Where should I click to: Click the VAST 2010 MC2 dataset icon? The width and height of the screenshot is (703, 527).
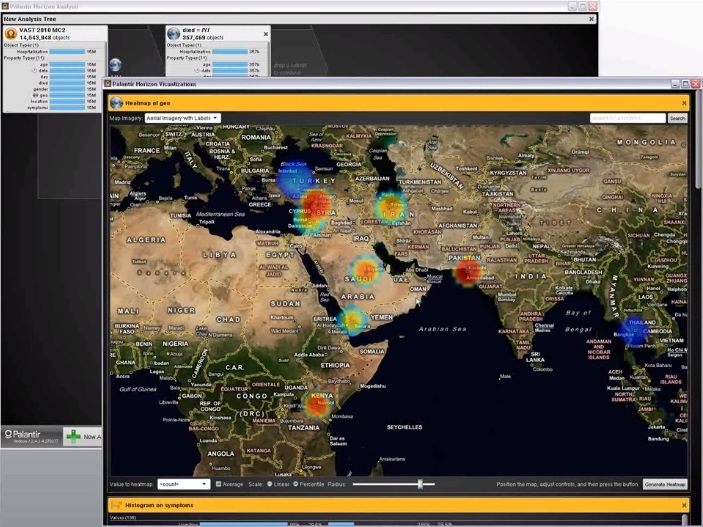[11, 34]
